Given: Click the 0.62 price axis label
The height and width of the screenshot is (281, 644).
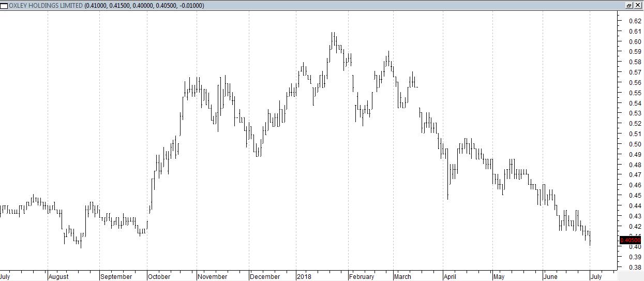Looking at the screenshot, I should tap(635, 21).
